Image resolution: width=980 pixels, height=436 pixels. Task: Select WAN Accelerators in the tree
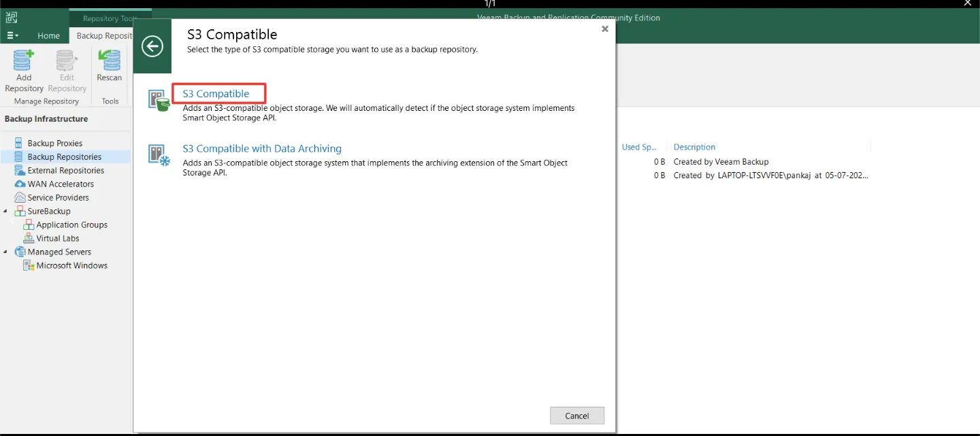(x=61, y=184)
